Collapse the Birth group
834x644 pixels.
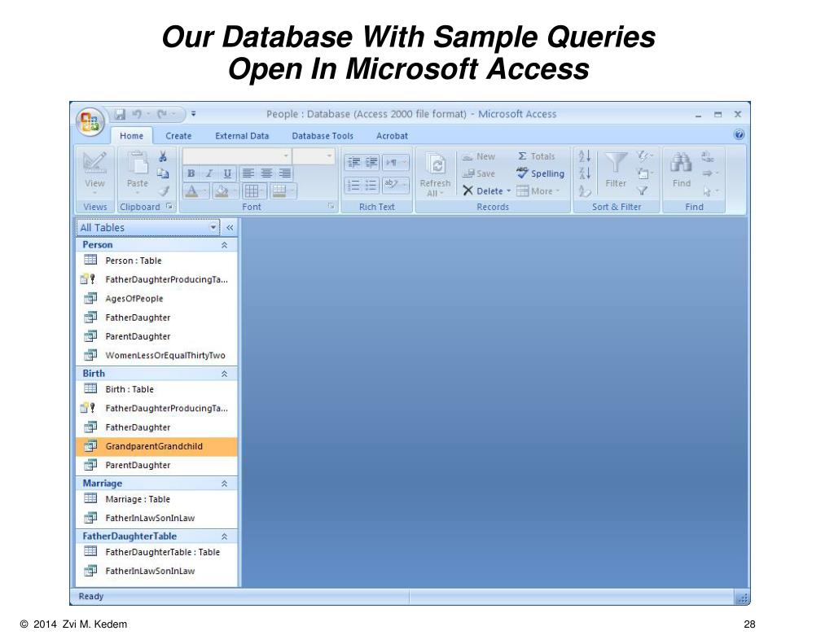point(225,374)
